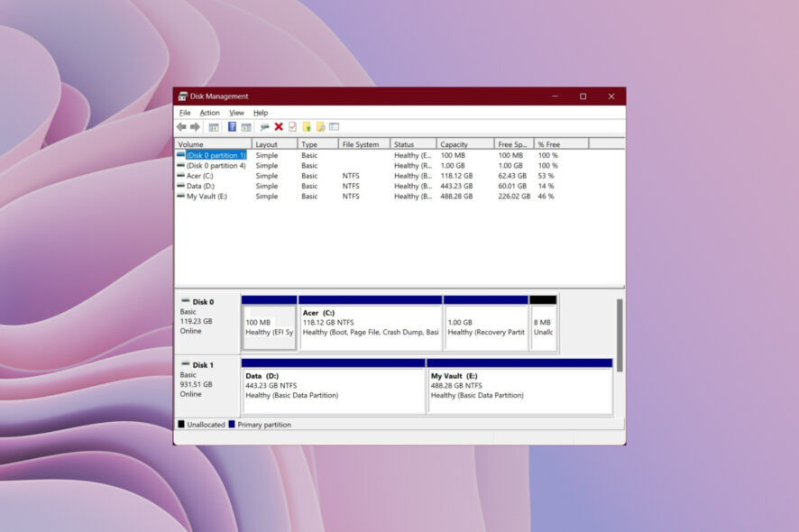Click drive icon beside Data (D:) row
Viewport: 799px width, 532px height.
coord(181,186)
